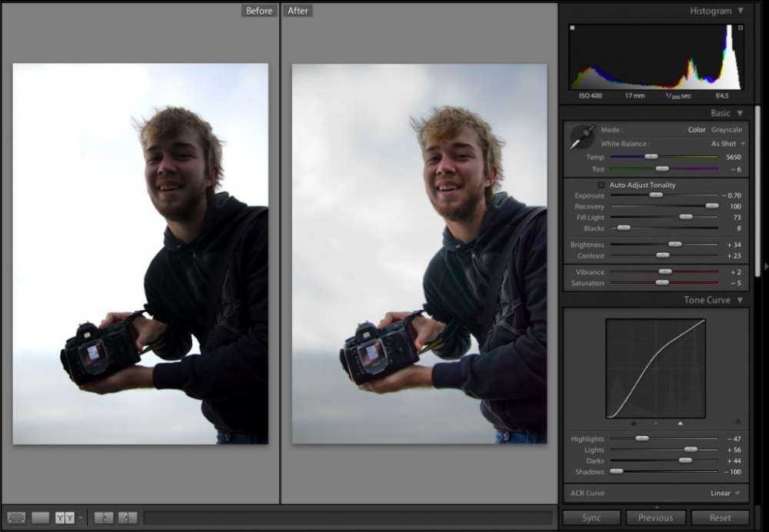769x532 pixels.
Task: Click the Exposure slider handle
Action: click(x=655, y=195)
